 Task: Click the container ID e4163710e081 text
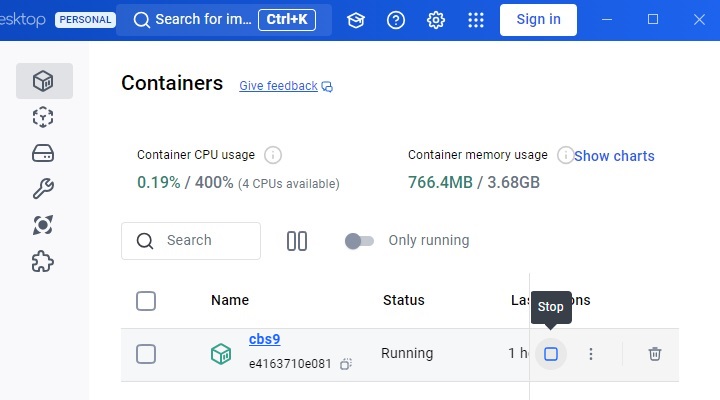click(290, 364)
